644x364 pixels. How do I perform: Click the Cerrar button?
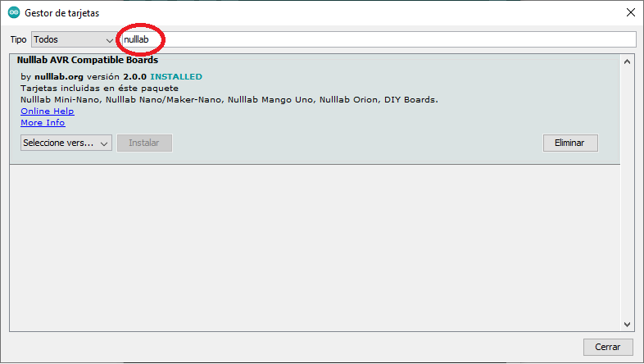[608, 347]
